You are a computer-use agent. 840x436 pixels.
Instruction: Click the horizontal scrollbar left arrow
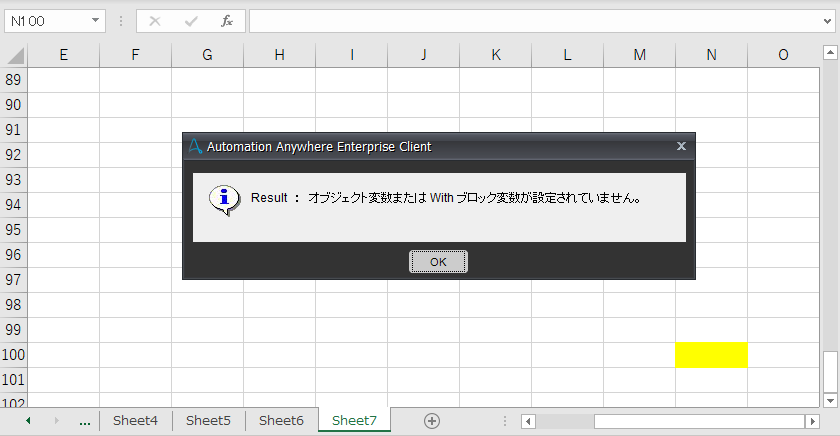pos(528,422)
